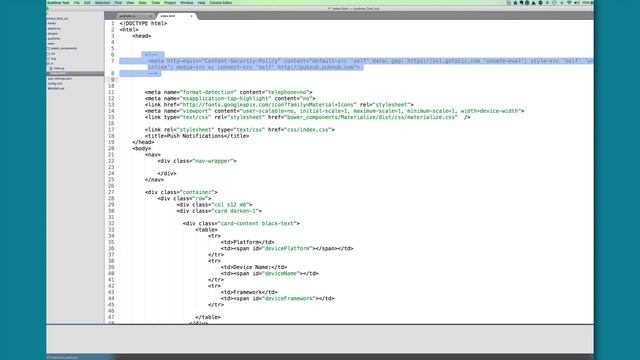Collapse the root project folder in sidebar
Image resolution: width=640 pixels, height=360 pixels.
click(57, 18)
